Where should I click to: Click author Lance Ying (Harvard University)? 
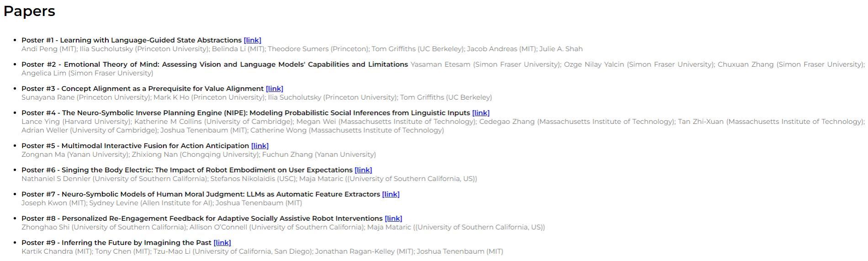click(x=76, y=122)
